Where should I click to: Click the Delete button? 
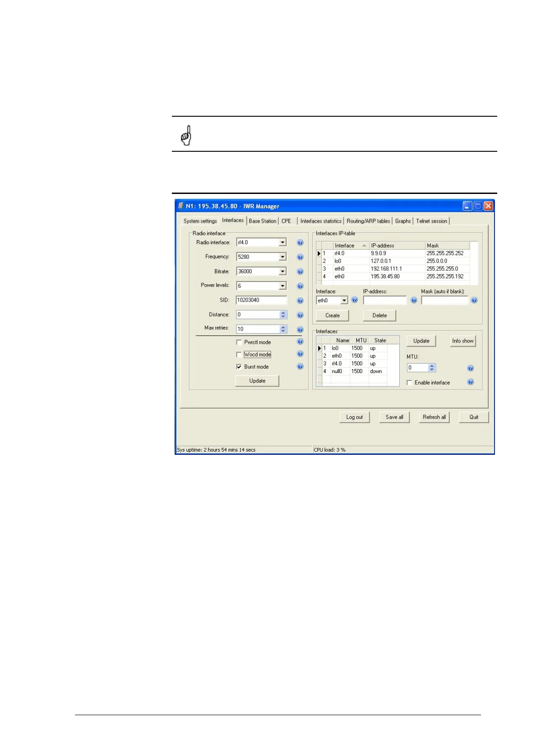click(380, 316)
